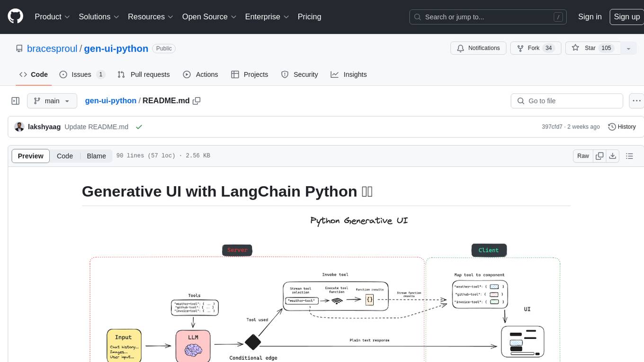The width and height of the screenshot is (644, 362).
Task: Open the Pricing page
Action: 309,17
